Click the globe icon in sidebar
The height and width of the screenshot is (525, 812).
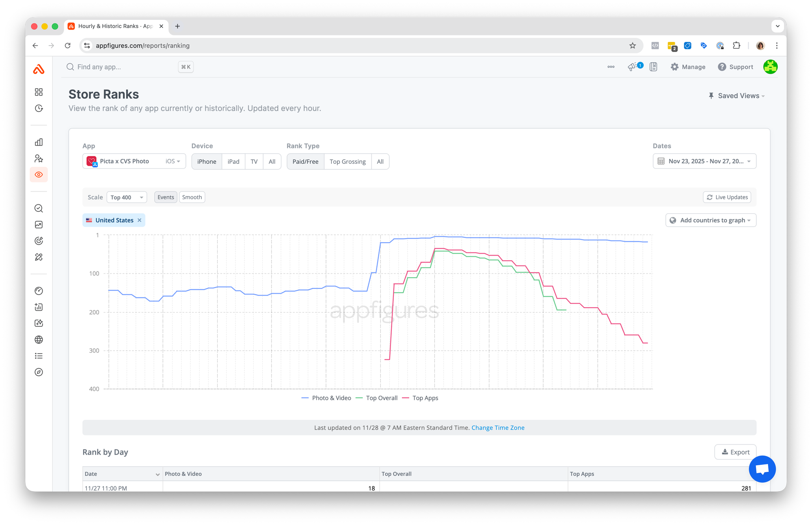[x=39, y=340]
